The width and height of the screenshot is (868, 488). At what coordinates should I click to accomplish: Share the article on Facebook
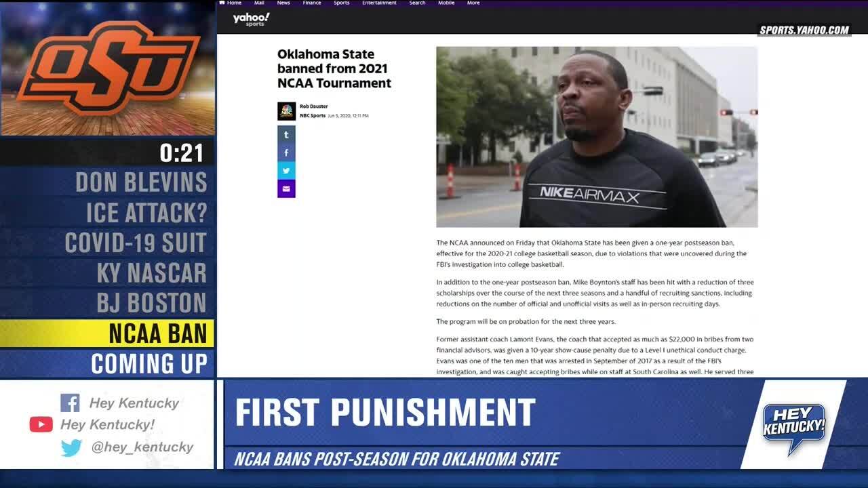point(286,152)
